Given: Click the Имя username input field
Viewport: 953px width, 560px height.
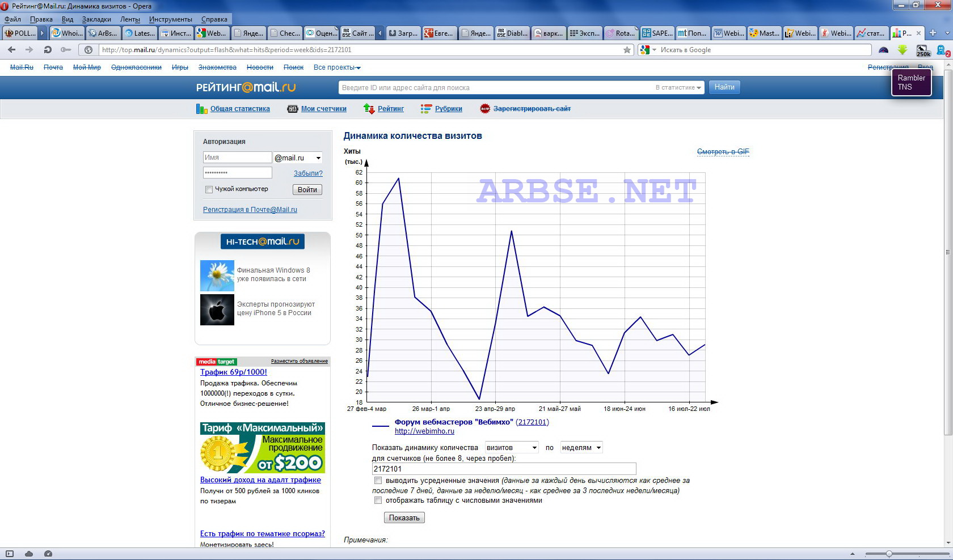Looking at the screenshot, I should (x=237, y=158).
